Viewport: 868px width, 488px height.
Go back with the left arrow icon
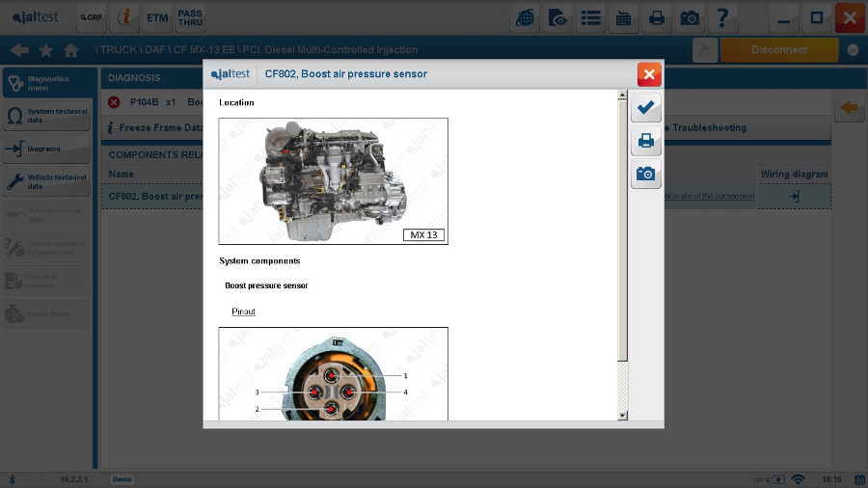(x=19, y=50)
